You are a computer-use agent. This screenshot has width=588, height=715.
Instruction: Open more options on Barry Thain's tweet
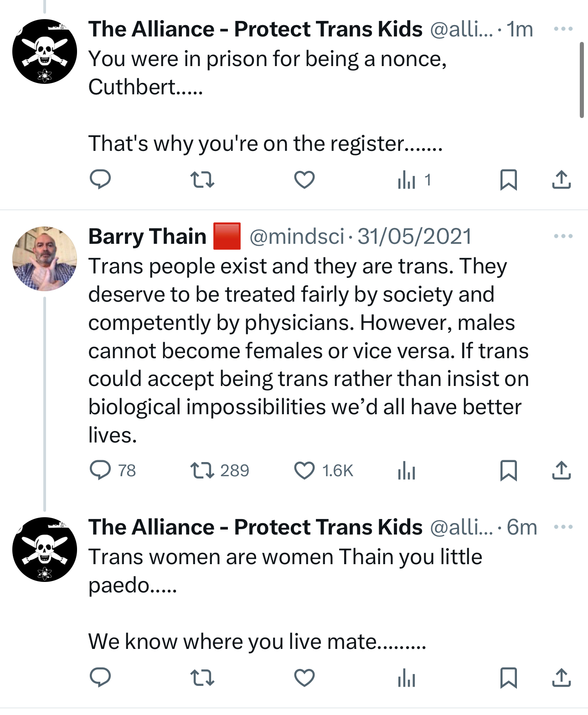(x=563, y=237)
